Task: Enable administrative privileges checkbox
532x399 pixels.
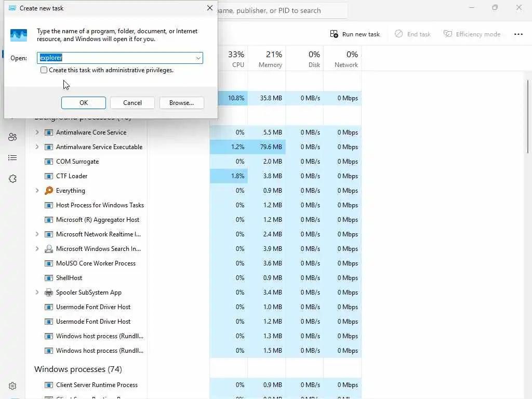Action: (44, 70)
